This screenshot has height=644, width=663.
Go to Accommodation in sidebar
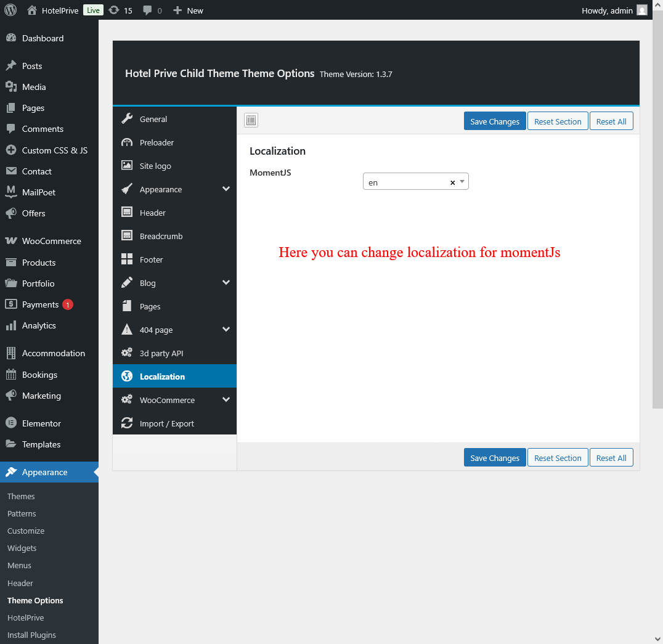(53, 353)
